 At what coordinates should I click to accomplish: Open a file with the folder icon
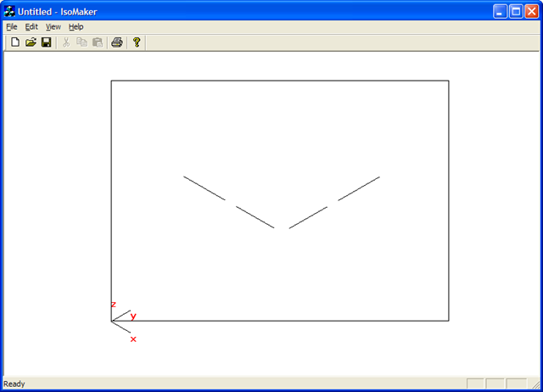tap(31, 42)
